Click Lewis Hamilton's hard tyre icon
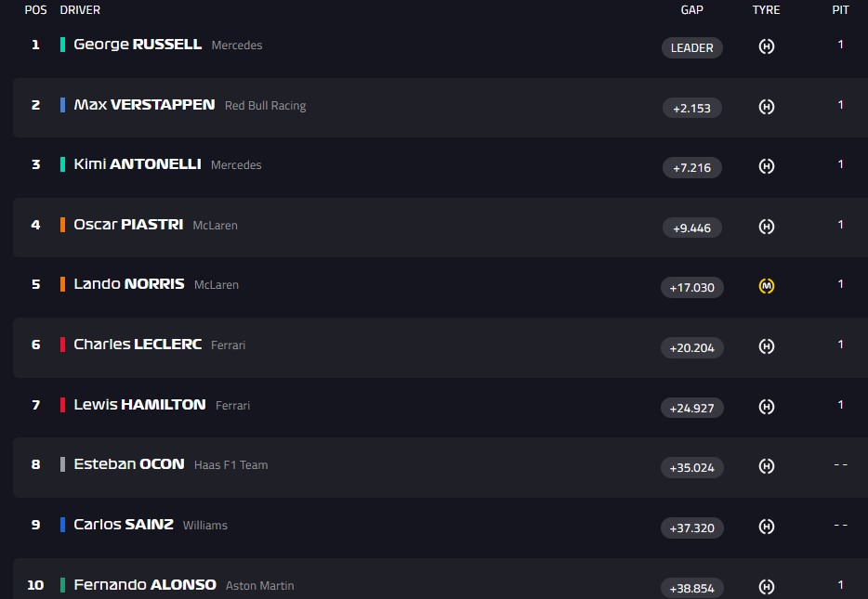Screen dimensions: 868x599 coord(767,406)
